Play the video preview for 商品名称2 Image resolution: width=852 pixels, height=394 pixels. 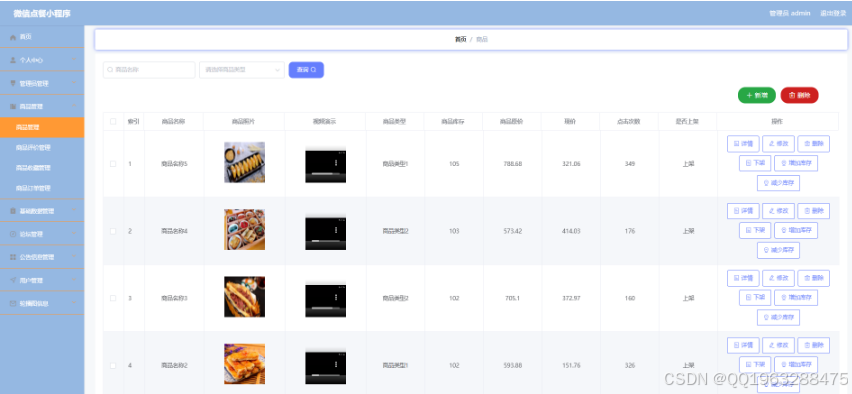pyautogui.click(x=325, y=367)
